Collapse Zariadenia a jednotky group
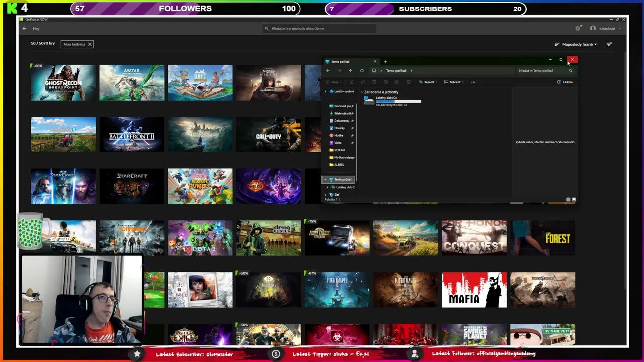Image resolution: width=644 pixels, height=362 pixels. [x=362, y=92]
